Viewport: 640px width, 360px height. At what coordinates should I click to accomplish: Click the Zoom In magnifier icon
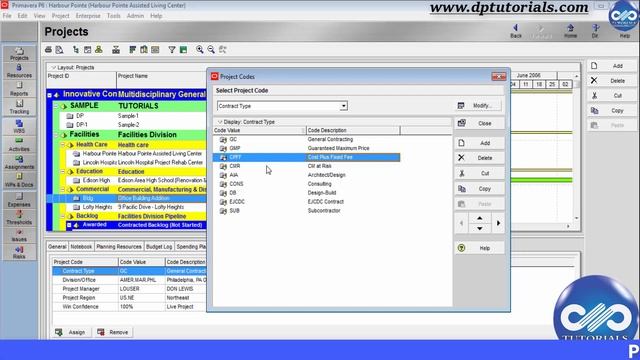click(200, 50)
